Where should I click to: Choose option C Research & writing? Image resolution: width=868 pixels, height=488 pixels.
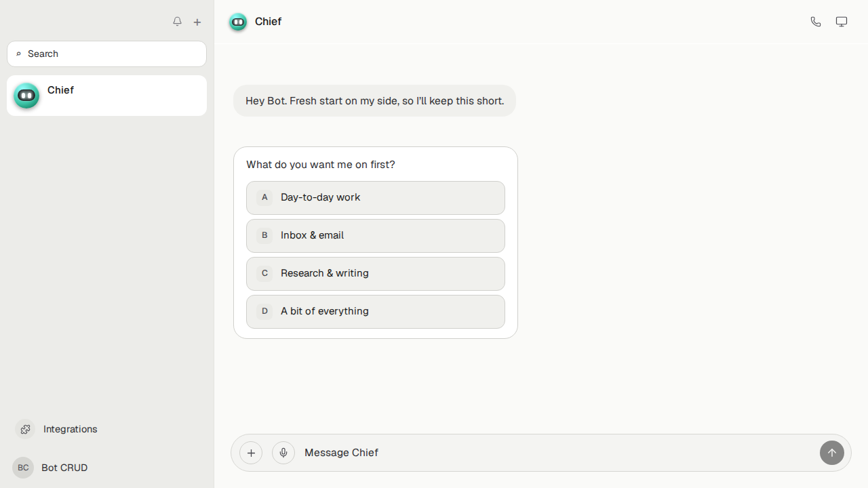tap(376, 274)
